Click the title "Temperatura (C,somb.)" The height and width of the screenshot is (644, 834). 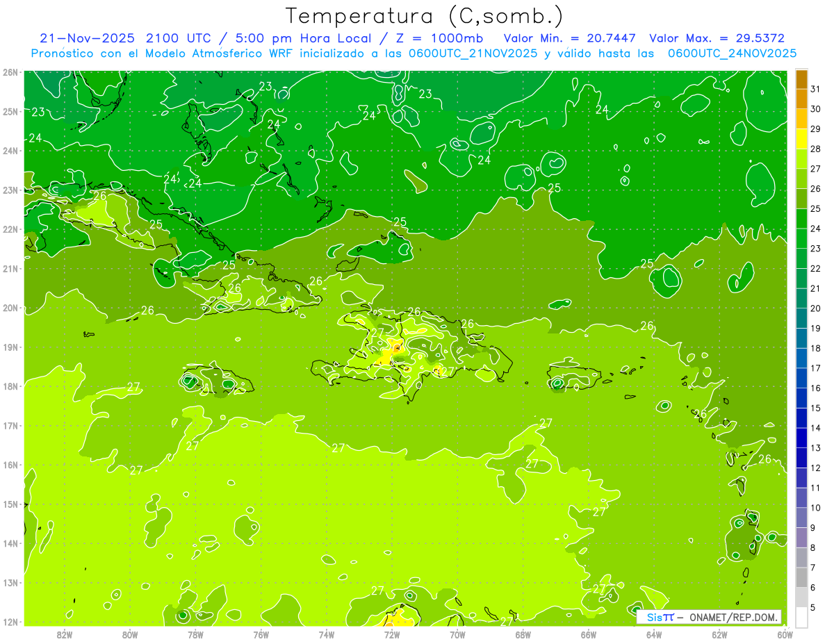(x=425, y=16)
